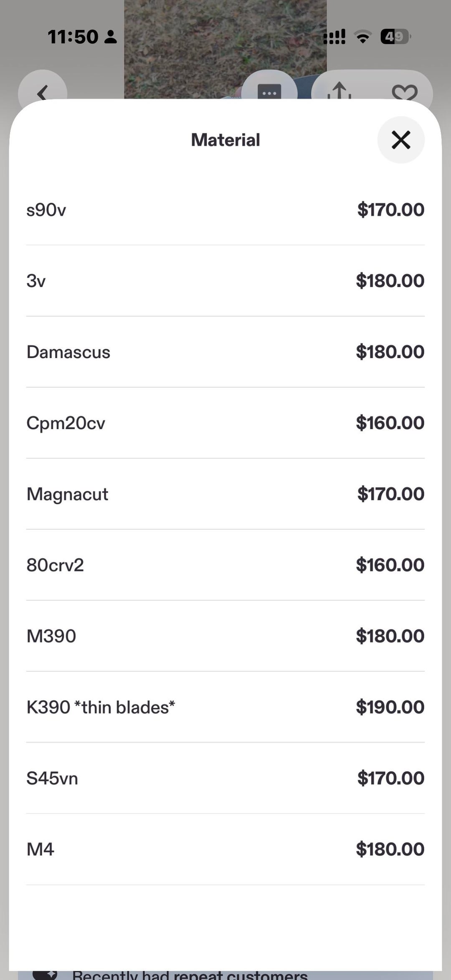The image size is (451, 980).
Task: Tap the Wi-Fi status icon
Action: pyautogui.click(x=363, y=37)
